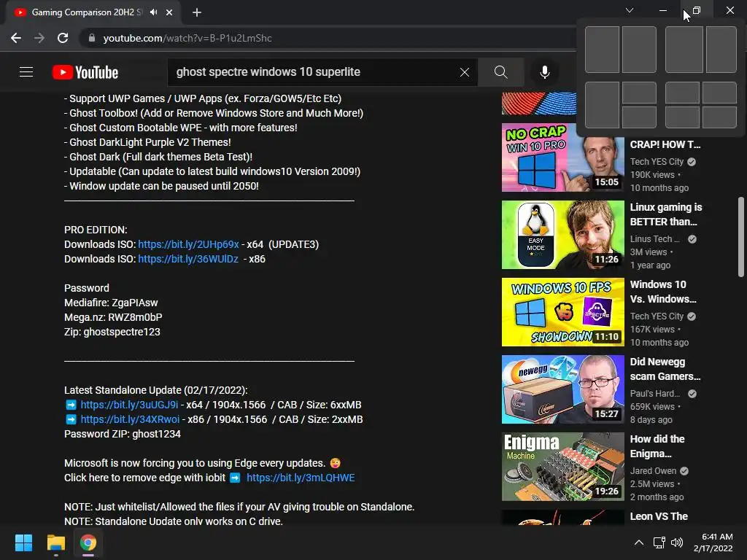Clear the YouTube search text
Image resolution: width=747 pixels, height=560 pixels.
point(465,72)
